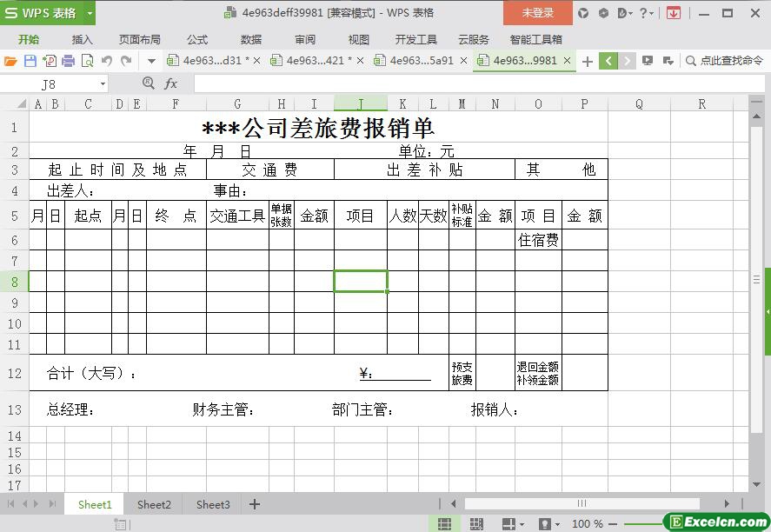This screenshot has height=532, width=771.
Task: Click the Undo arrow icon
Action: [x=107, y=61]
